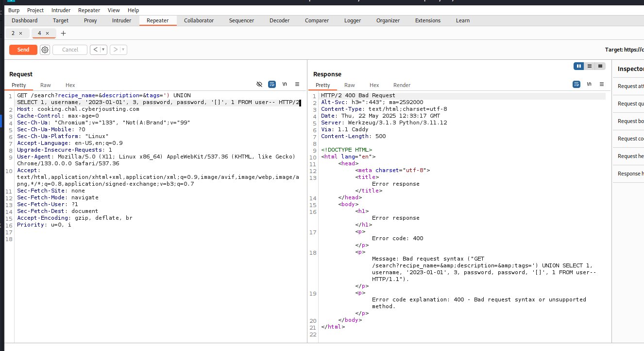Open the Burp menu
Image resolution: width=644 pixels, height=351 pixels.
[x=14, y=10]
